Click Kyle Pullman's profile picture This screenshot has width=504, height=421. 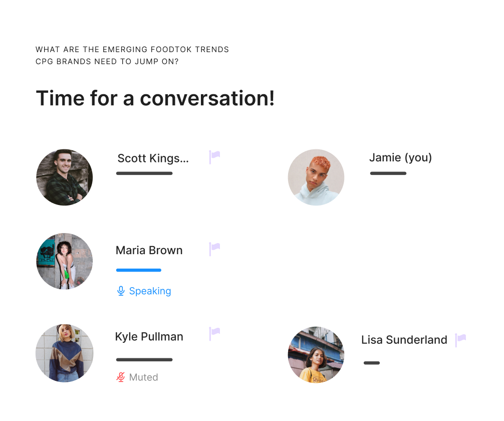click(64, 353)
